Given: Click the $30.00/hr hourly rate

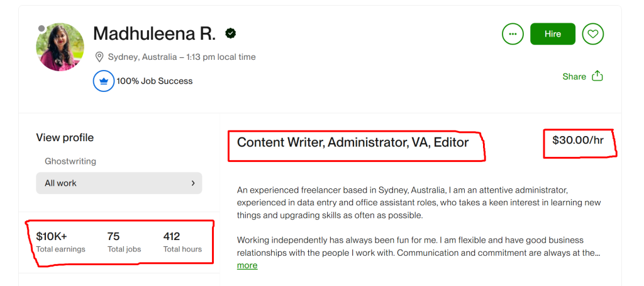Looking at the screenshot, I should (577, 140).
